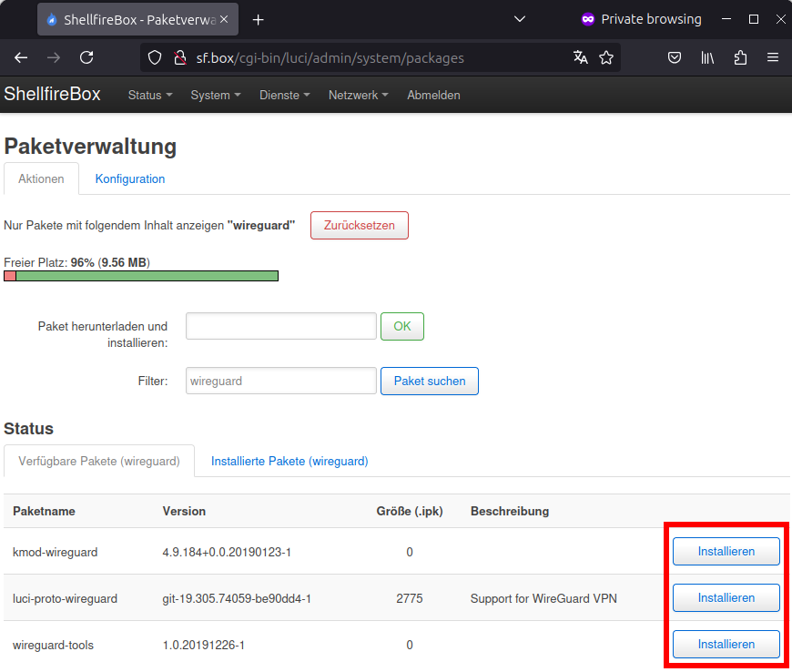Screen dimensions: 792x672
Task: Expand the Dienste menu
Action: click(284, 95)
